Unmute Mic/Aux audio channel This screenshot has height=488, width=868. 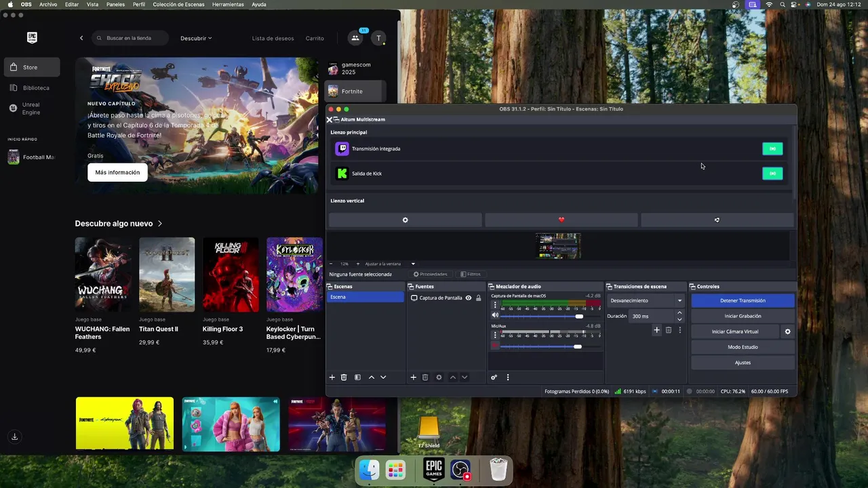click(x=495, y=346)
